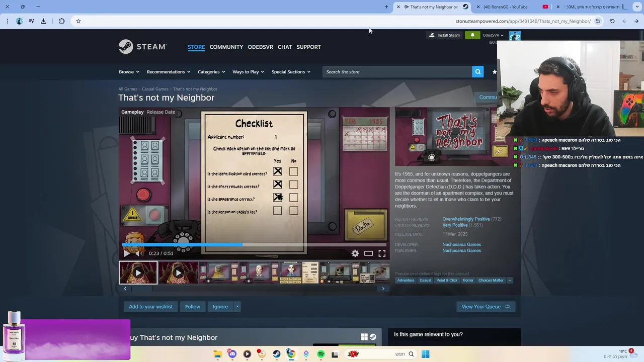Click the store search magnifier button

coord(477,72)
